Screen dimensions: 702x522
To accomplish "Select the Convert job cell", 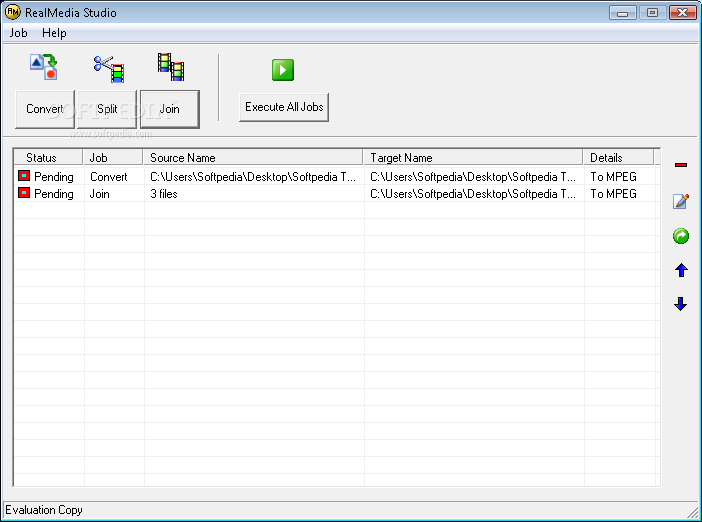I will tap(109, 177).
